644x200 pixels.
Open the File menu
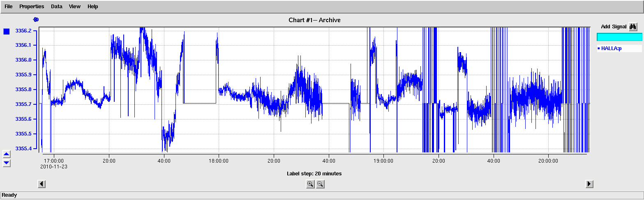point(8,7)
